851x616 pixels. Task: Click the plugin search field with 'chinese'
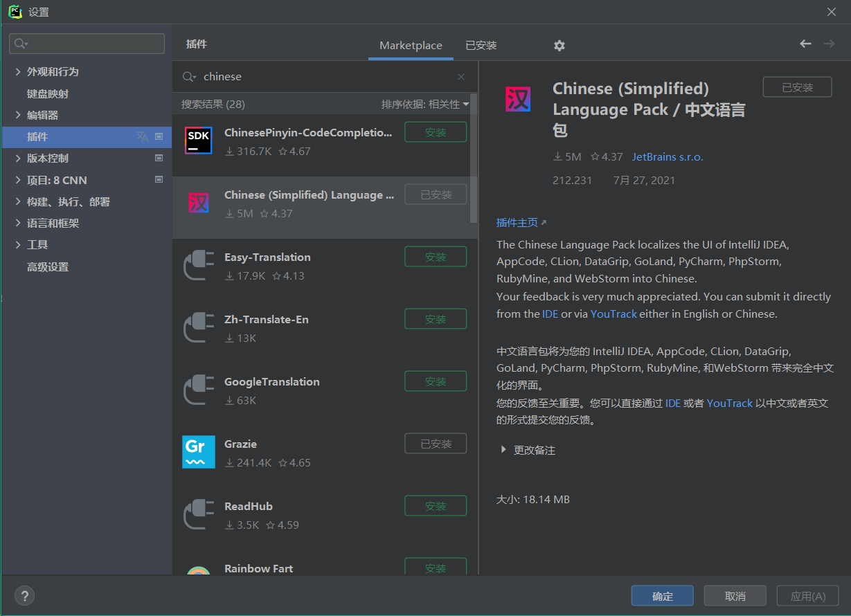coord(325,77)
